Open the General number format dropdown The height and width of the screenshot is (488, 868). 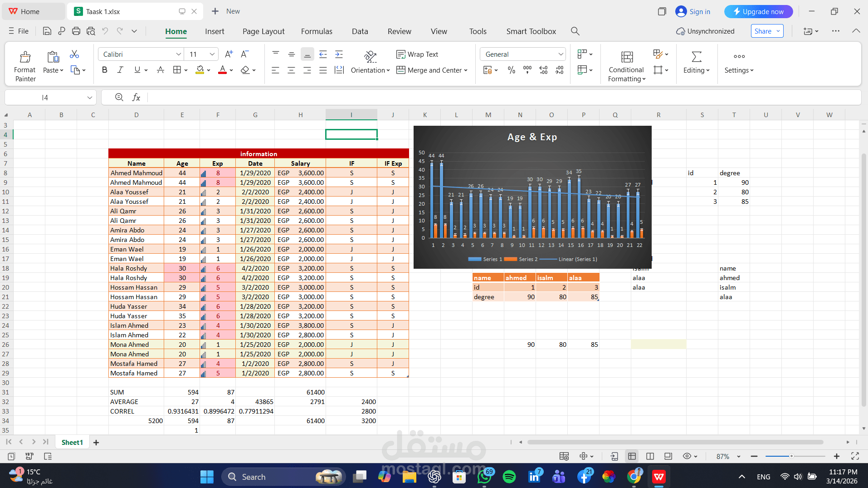click(561, 54)
